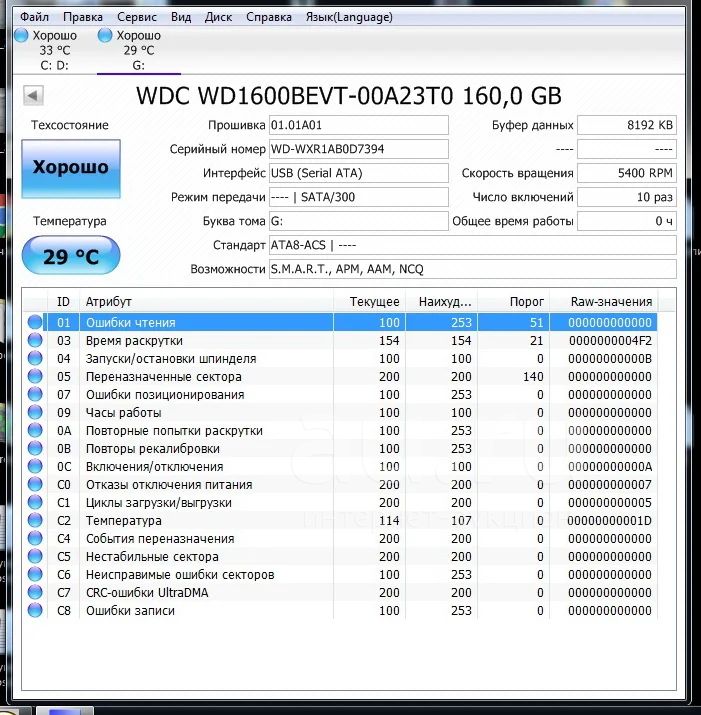Select the Температура attribute name

[x=124, y=521]
